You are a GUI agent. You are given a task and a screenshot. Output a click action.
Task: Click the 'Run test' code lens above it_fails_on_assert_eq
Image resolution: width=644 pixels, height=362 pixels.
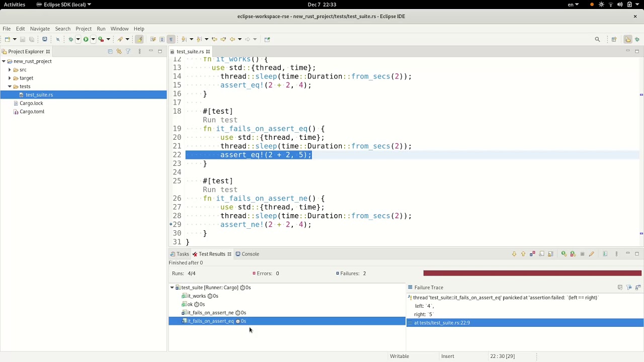point(220,120)
